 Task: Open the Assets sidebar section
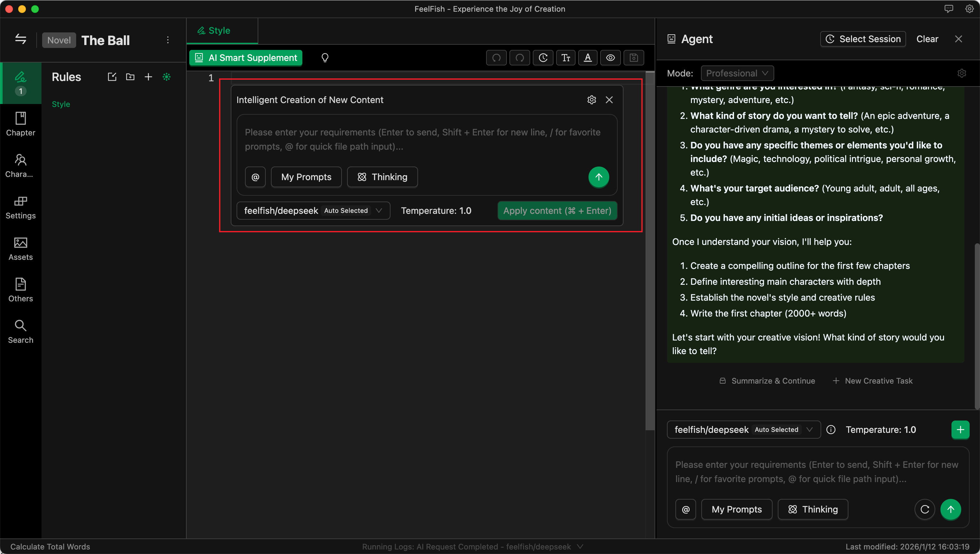(x=20, y=248)
